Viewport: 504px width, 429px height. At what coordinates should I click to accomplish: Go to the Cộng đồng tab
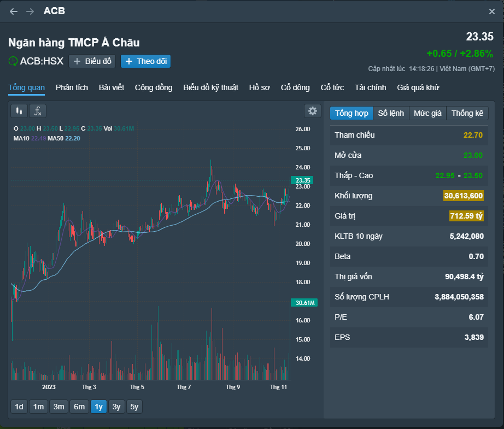point(154,87)
